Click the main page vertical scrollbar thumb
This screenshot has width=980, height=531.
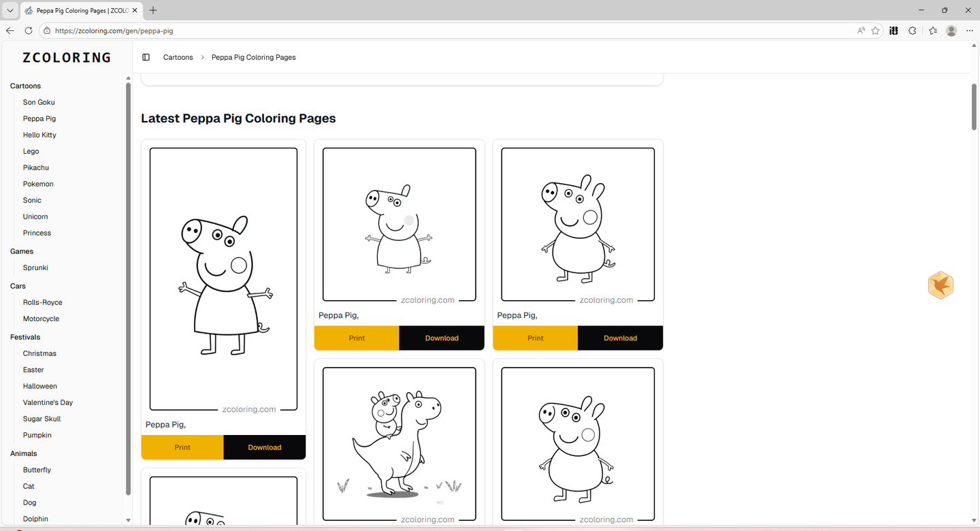pyautogui.click(x=974, y=106)
